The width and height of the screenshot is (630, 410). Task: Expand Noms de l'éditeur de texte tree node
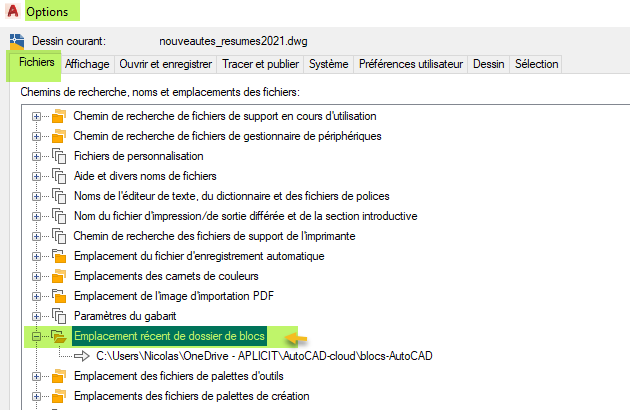pyautogui.click(x=38, y=196)
